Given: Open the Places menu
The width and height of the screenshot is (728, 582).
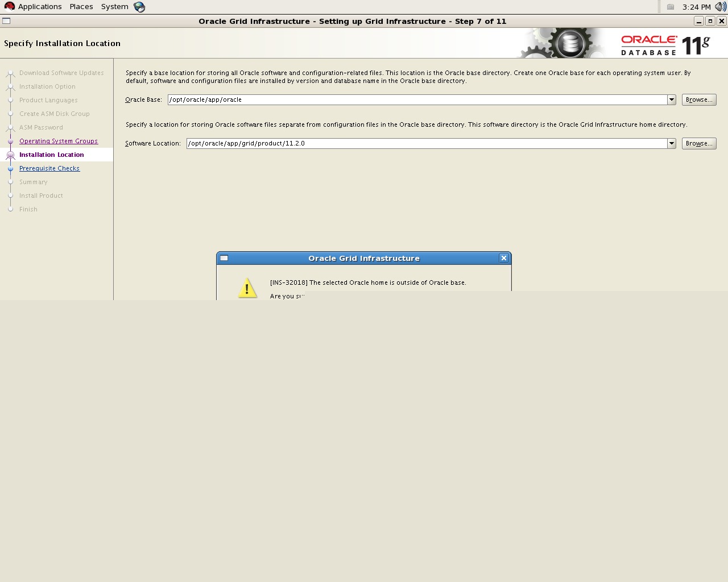Looking at the screenshot, I should pyautogui.click(x=81, y=7).
